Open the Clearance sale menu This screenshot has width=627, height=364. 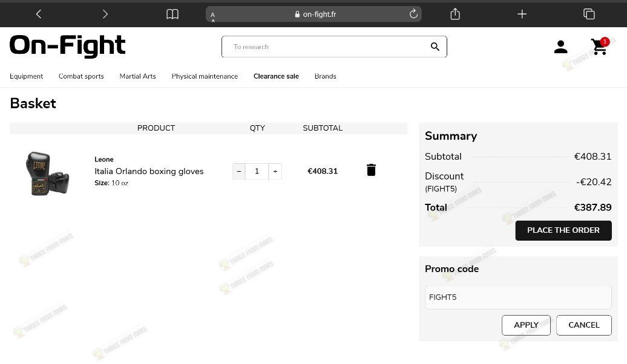pos(276,76)
